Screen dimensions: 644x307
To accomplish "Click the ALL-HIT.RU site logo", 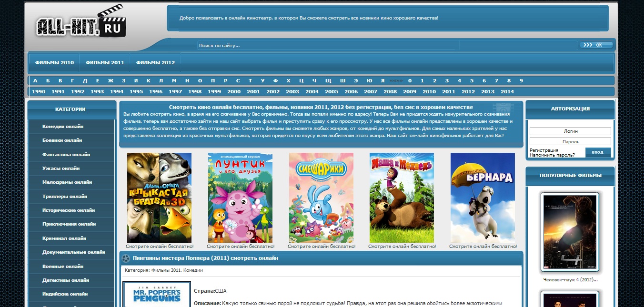I will click(81, 22).
